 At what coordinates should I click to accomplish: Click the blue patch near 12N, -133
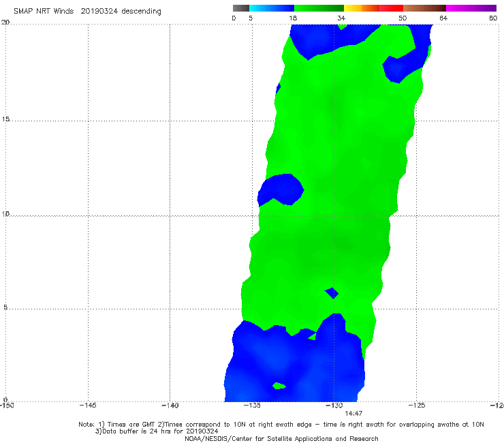(x=281, y=190)
